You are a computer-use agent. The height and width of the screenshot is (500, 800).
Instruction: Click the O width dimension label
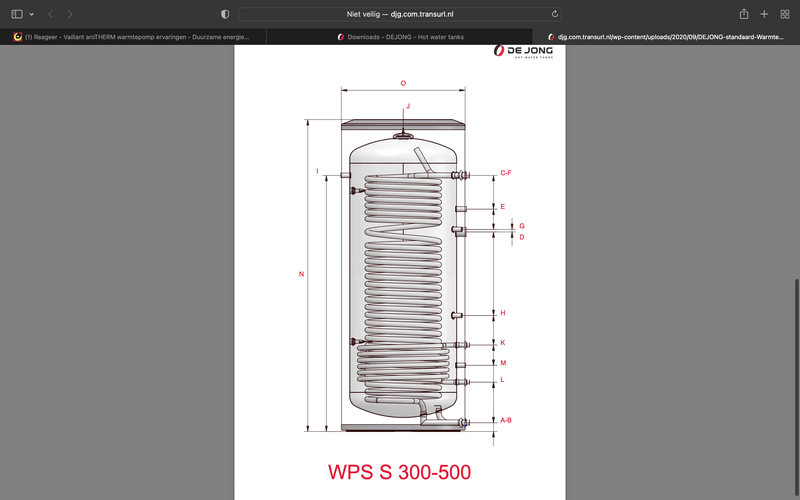tap(403, 83)
